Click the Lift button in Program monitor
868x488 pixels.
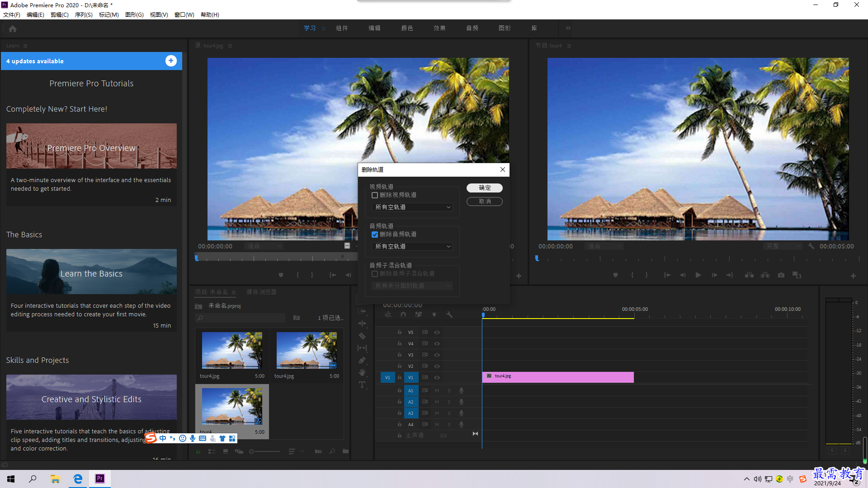coord(749,275)
